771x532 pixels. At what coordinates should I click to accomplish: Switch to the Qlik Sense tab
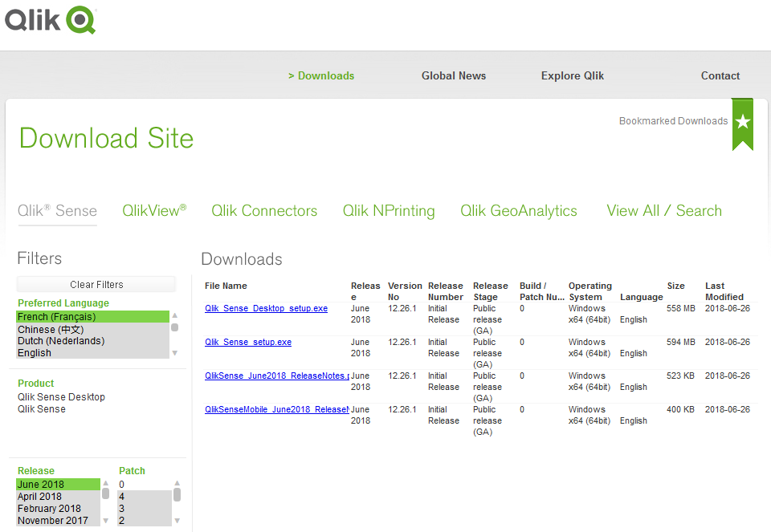57,211
